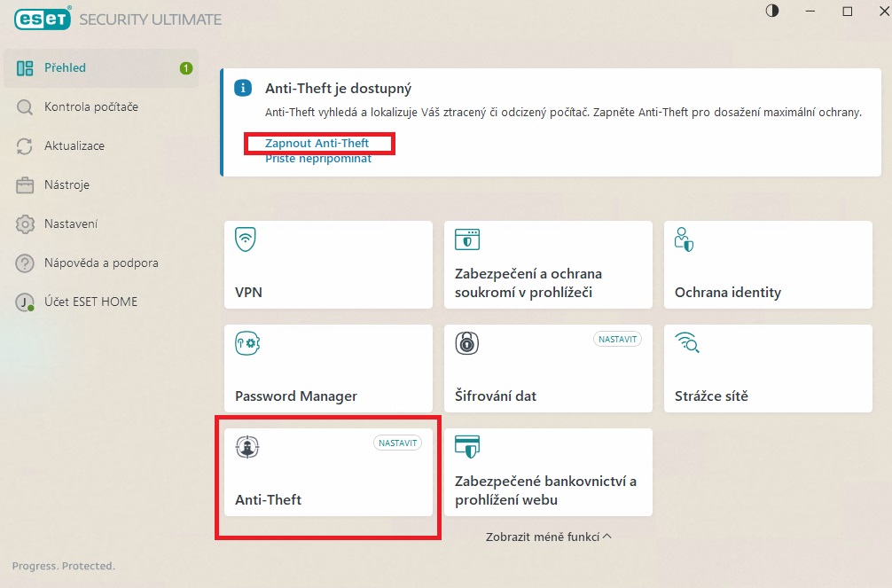
Task: Click the Strážce sítě Wi-Fi search icon
Action: click(686, 342)
